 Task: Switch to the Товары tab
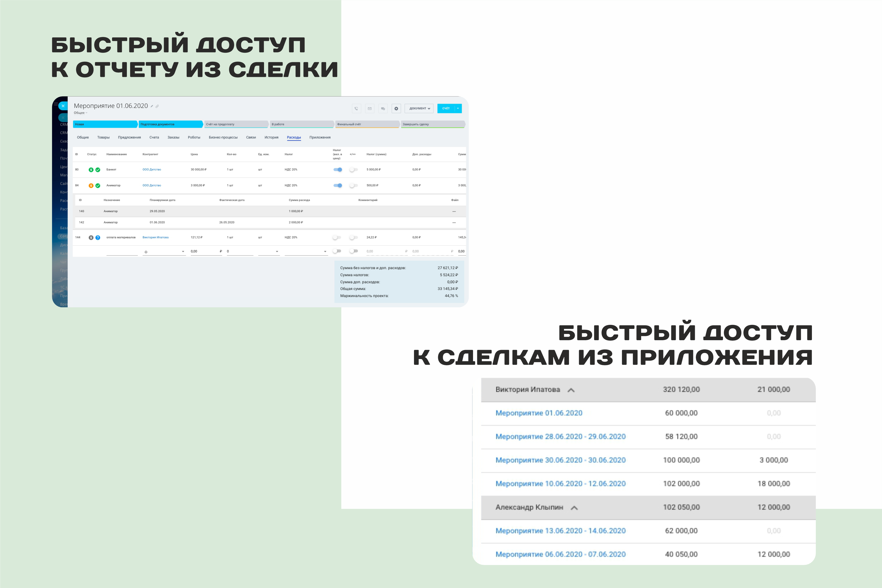(x=103, y=138)
